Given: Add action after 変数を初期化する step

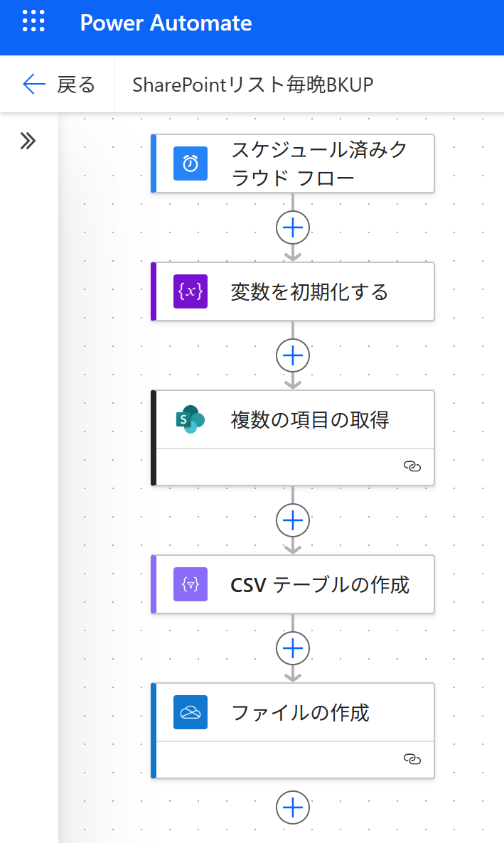Looking at the screenshot, I should (293, 355).
